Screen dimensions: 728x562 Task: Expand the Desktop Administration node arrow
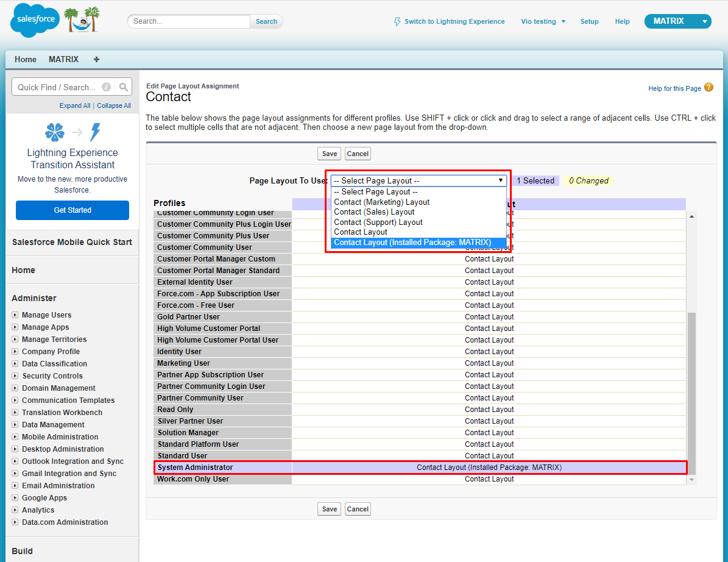coord(15,449)
